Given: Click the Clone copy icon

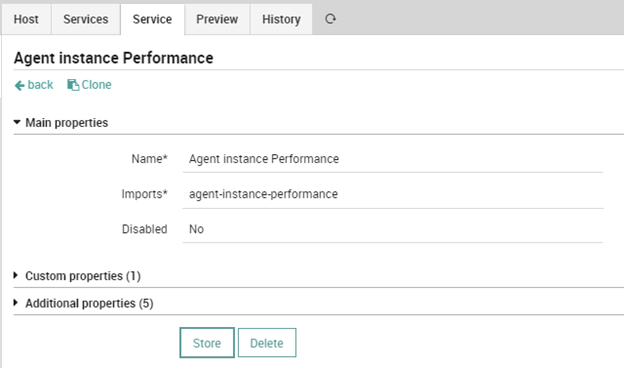Looking at the screenshot, I should pyautogui.click(x=73, y=85).
